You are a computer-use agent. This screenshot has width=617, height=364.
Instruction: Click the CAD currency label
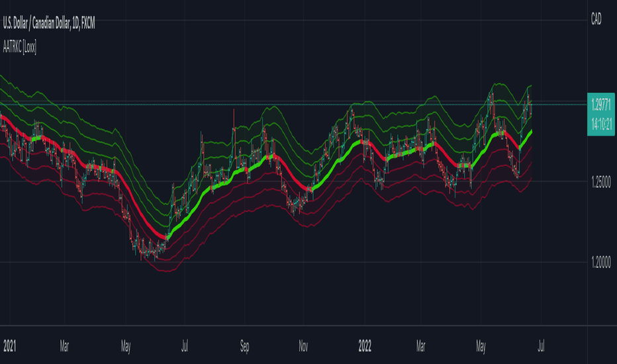pyautogui.click(x=596, y=19)
